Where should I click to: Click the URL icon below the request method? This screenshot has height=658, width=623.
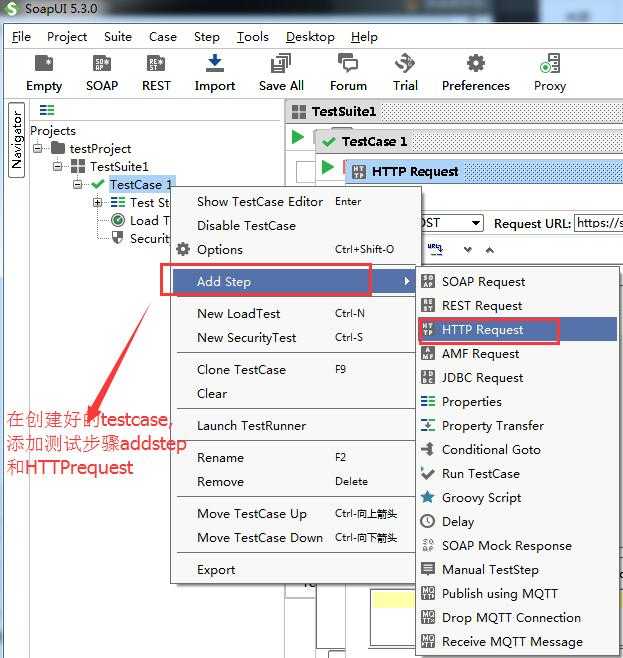tap(435, 249)
